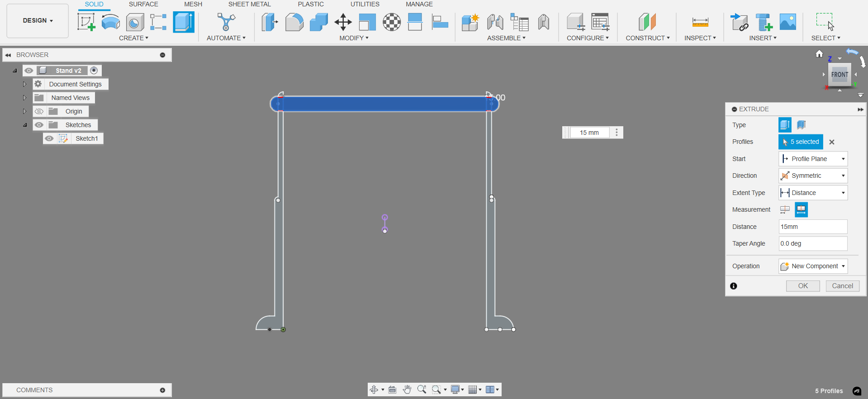Create a New Component from Assemble
868x399 pixels.
click(x=470, y=22)
